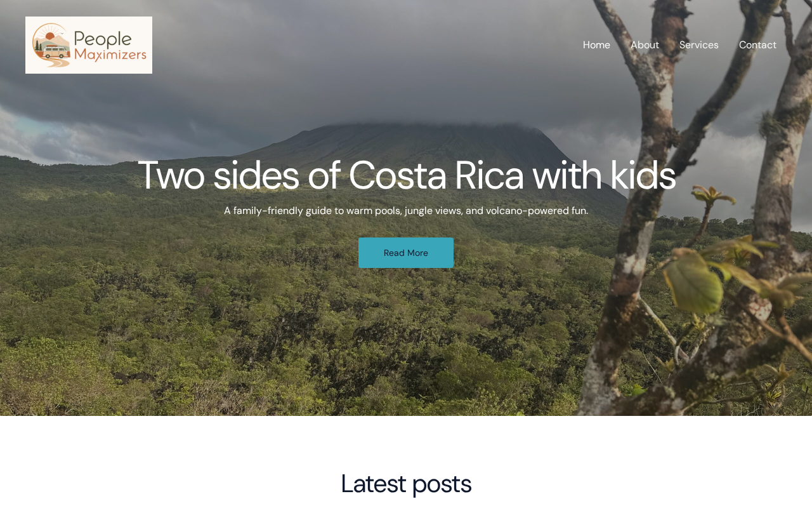Viewport: 812px width, 508px height.
Task: Navigate to the Contact page
Action: [x=757, y=45]
